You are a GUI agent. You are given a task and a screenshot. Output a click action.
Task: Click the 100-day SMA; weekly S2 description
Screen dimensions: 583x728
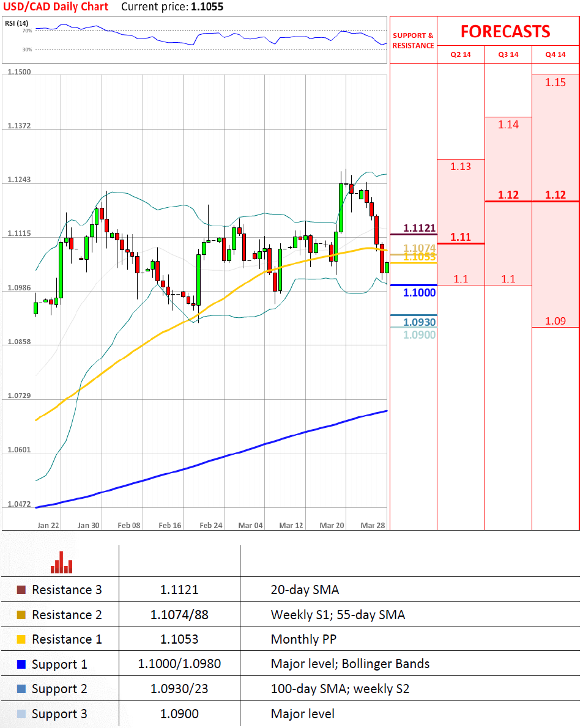340,689
